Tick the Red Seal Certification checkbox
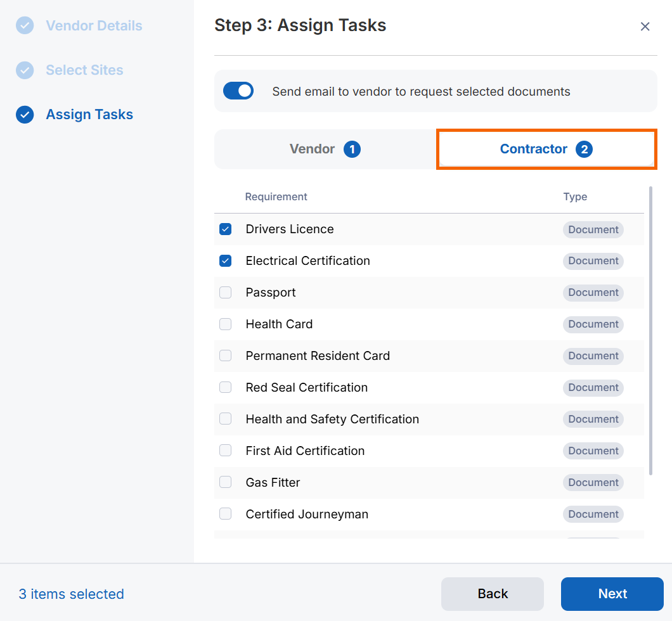Image resolution: width=672 pixels, height=621 pixels. [x=226, y=388]
